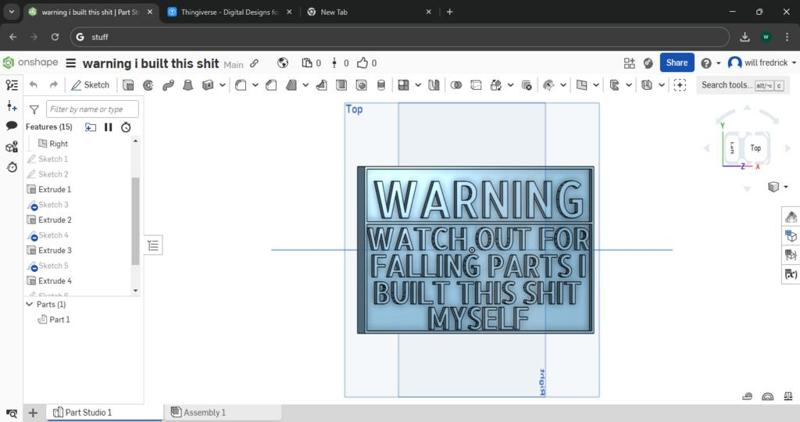Collapse the Parts (1) section
800x422 pixels.
tap(30, 304)
